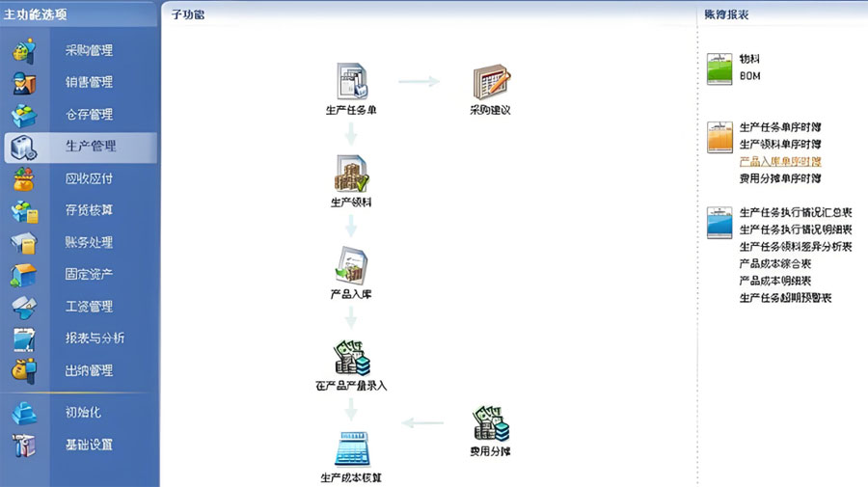Go to 报表与分析 sidebar item
Screen dimensions: 868x487
(95, 338)
